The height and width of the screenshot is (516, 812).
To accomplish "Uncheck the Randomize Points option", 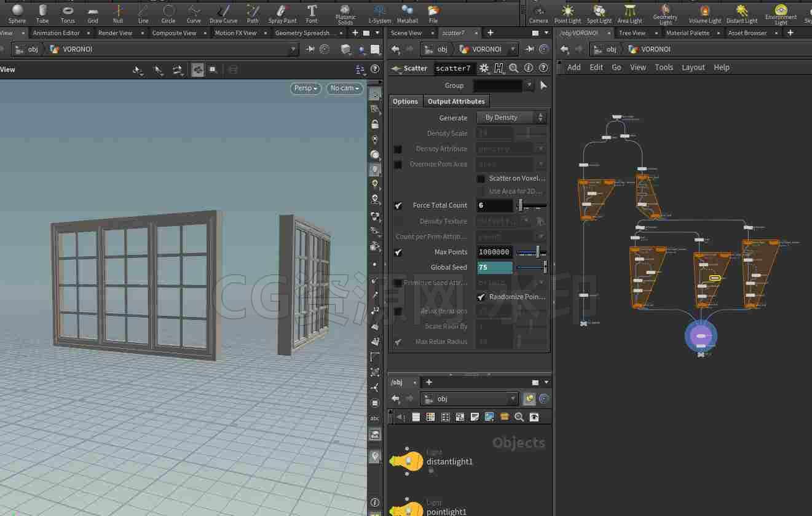I will [481, 297].
